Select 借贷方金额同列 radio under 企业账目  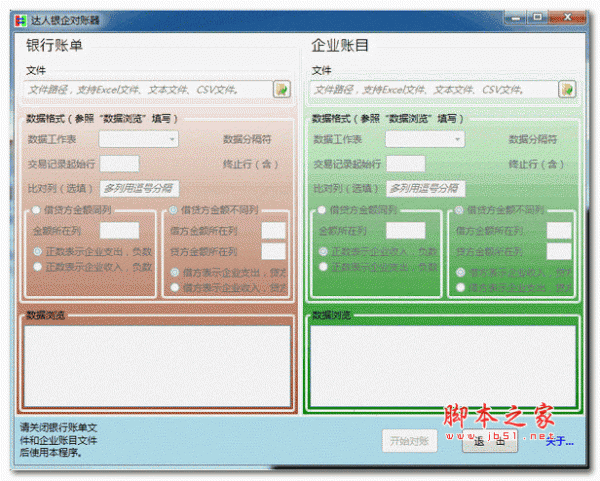[x=322, y=211]
